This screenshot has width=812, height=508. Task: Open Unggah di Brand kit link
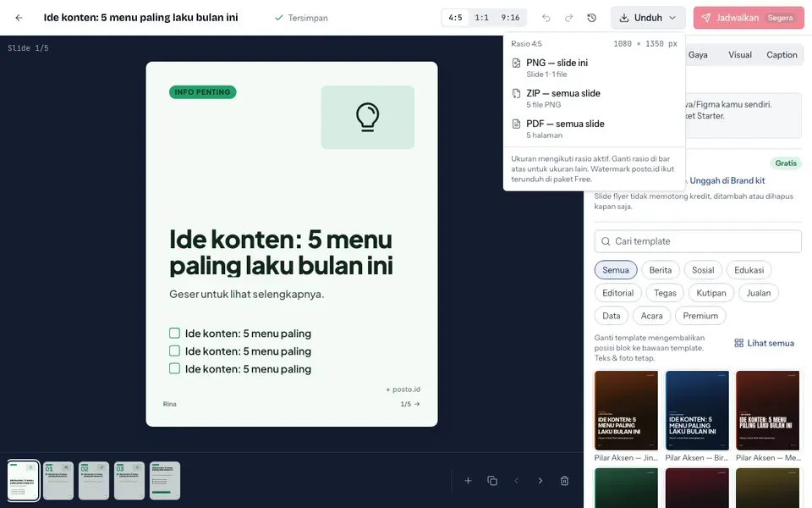click(x=727, y=180)
